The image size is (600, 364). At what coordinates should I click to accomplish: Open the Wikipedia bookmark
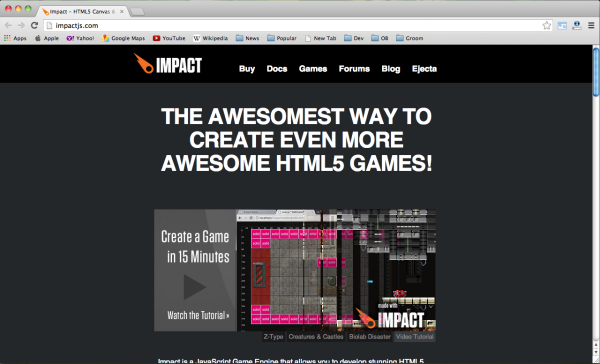pyautogui.click(x=210, y=38)
